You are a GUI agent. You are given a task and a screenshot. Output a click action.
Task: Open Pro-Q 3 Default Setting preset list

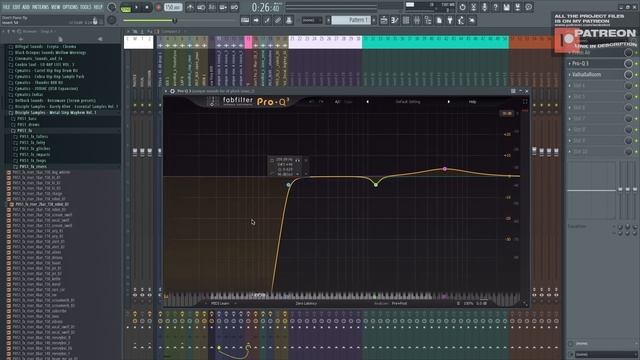click(x=408, y=102)
